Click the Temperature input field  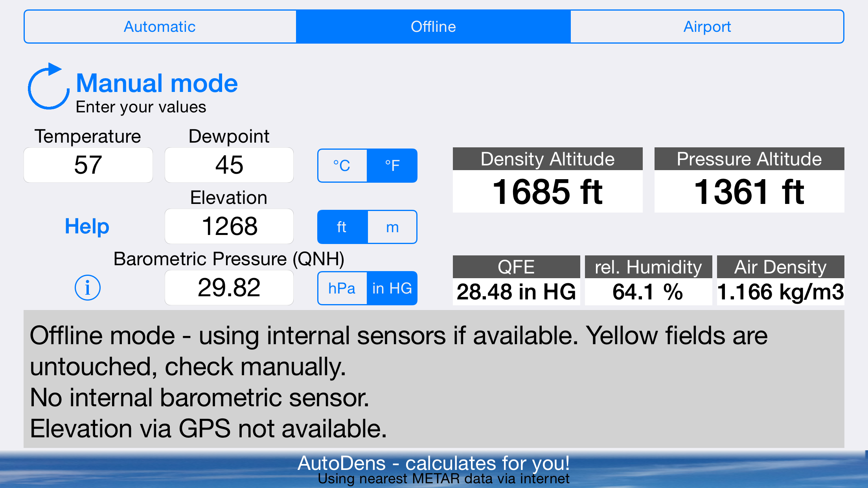(x=88, y=165)
